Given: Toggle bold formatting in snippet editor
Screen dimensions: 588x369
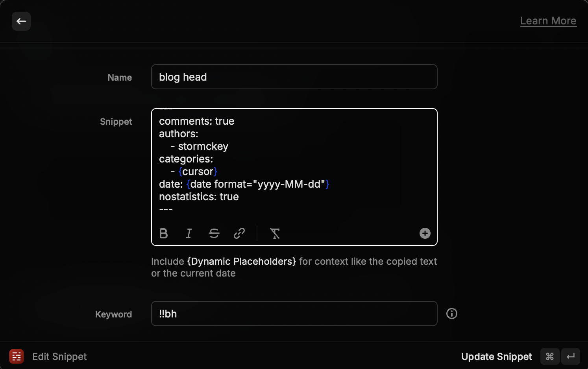Looking at the screenshot, I should [x=164, y=233].
